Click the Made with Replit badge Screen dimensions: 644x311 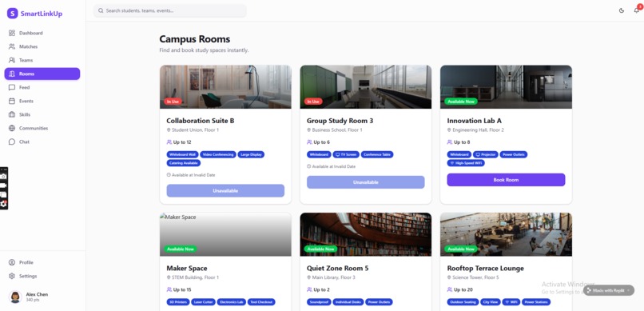coord(608,290)
